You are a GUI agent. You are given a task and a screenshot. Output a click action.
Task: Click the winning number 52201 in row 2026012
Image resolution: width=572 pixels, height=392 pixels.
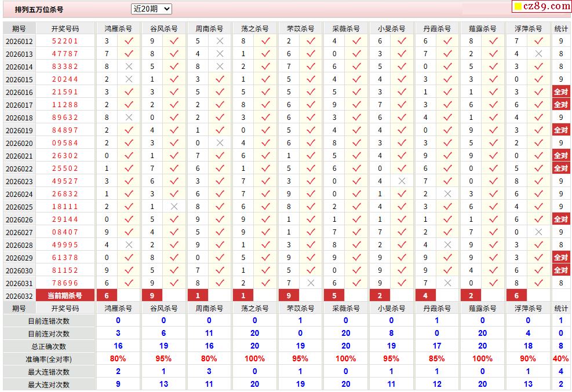pyautogui.click(x=65, y=41)
